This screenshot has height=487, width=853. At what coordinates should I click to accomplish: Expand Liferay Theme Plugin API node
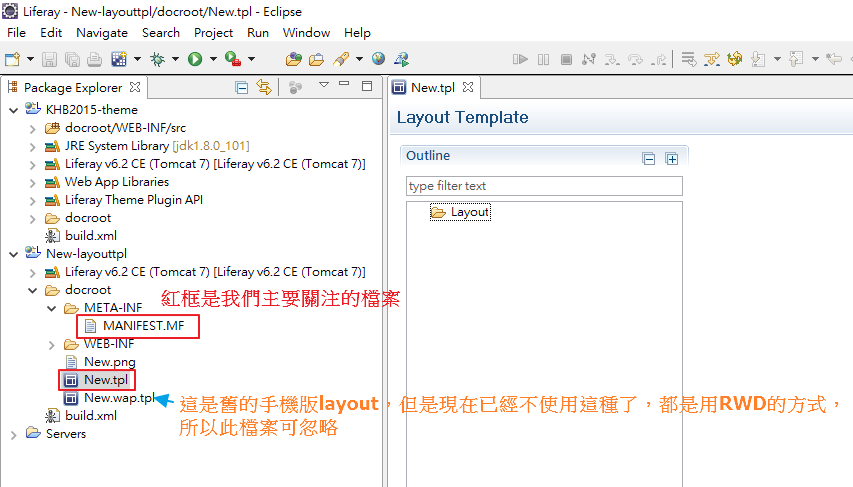[33, 201]
